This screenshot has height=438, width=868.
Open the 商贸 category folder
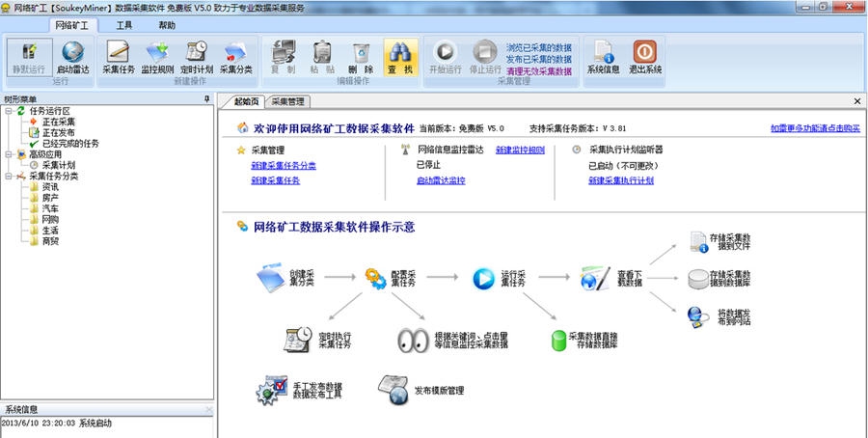(x=50, y=241)
